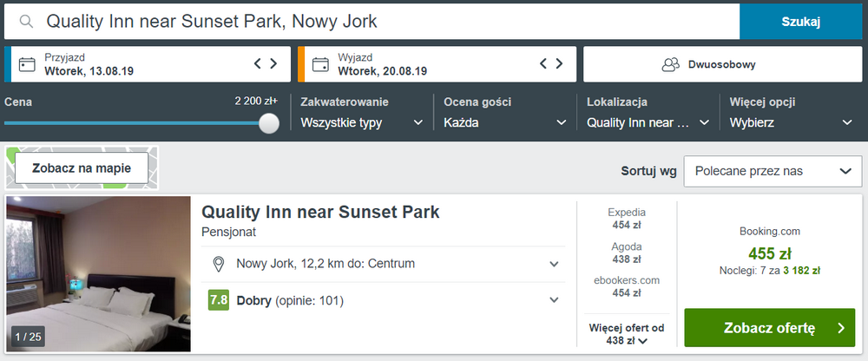868x361 pixels.
Task: Open the Sortuj wg sorting dropdown
Action: (773, 171)
